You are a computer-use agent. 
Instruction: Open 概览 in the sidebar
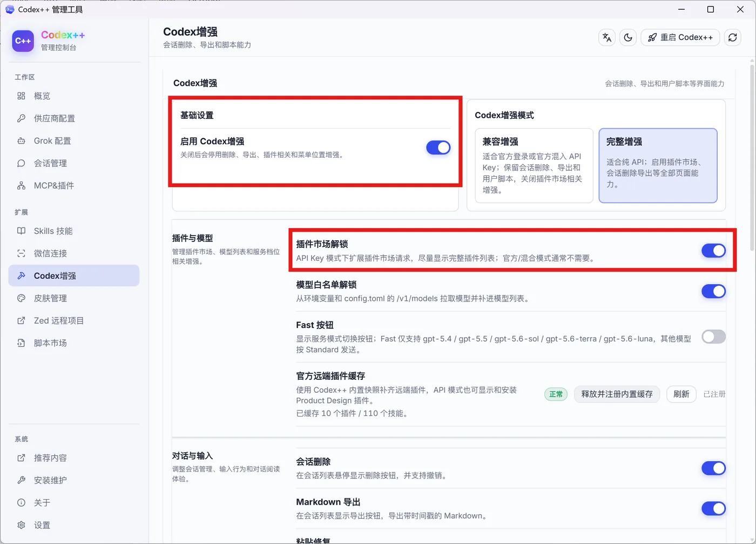(74, 96)
